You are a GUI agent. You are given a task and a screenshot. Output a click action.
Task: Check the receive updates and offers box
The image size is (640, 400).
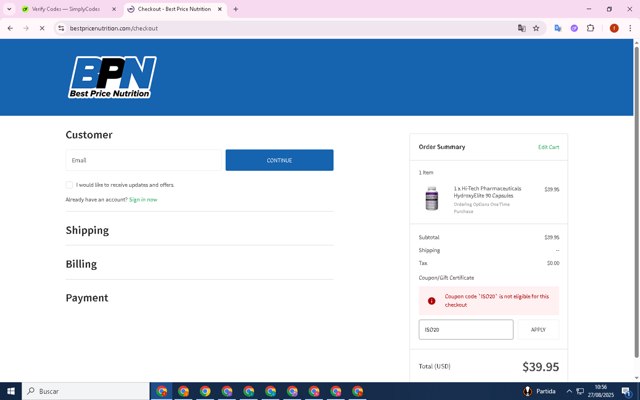tap(69, 185)
